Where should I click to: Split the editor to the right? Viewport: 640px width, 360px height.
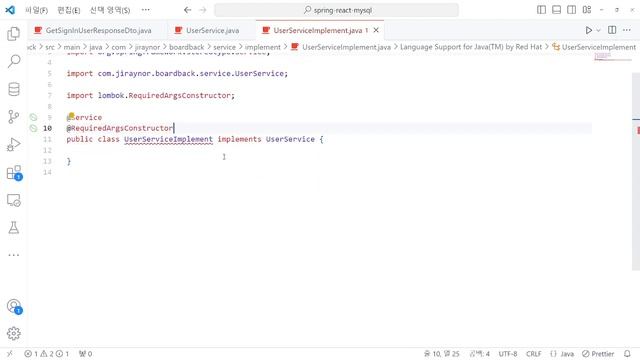(x=612, y=30)
